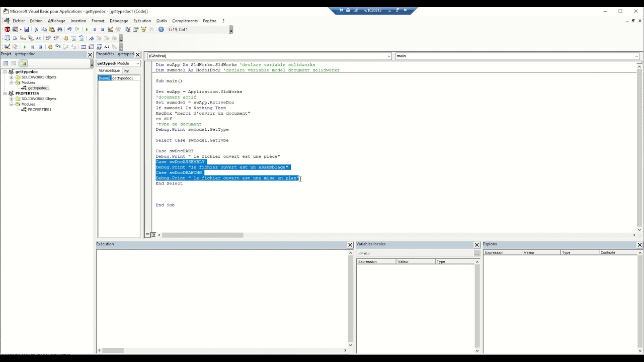This screenshot has width=644, height=362.
Task: Open the Watch Window debug icon
Action: pyautogui.click(x=99, y=47)
